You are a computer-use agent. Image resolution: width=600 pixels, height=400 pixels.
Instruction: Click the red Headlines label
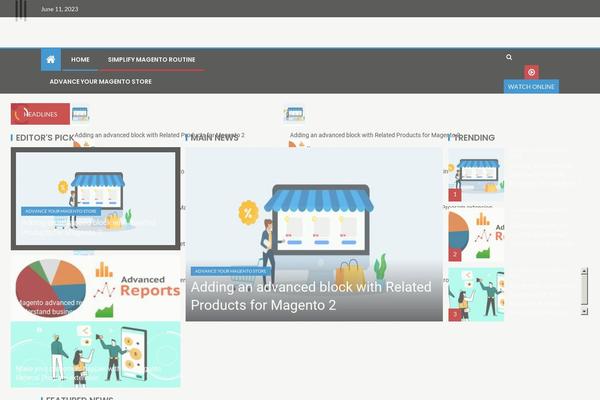[40, 114]
